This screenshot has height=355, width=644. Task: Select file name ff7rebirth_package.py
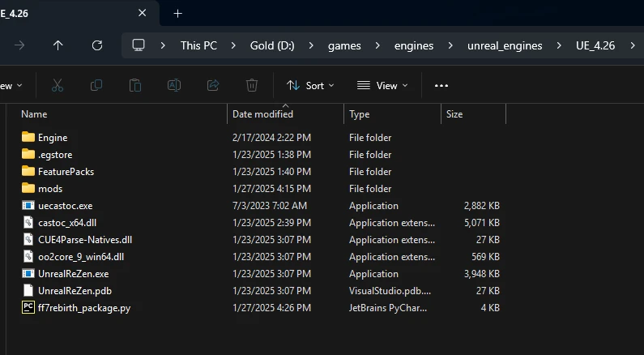tap(84, 308)
